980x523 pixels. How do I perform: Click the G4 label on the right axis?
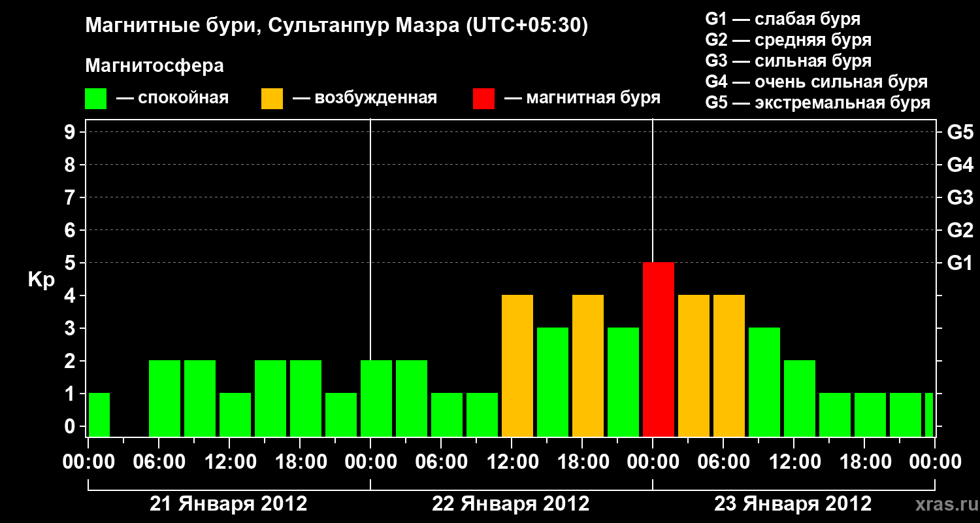coord(960,165)
